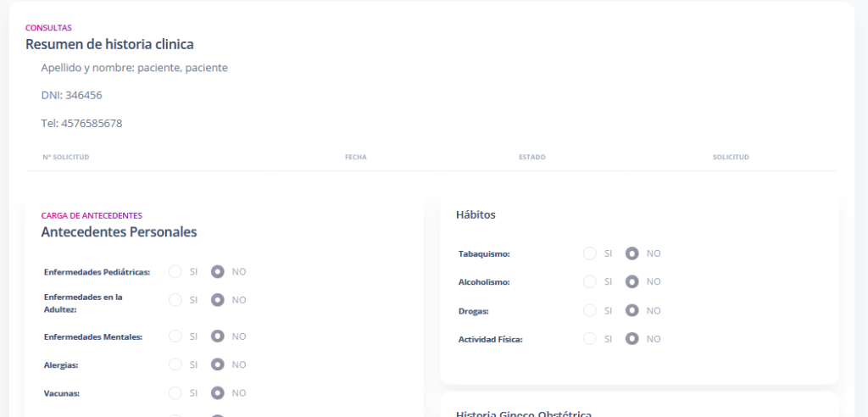
Task: Choose NO for Enfermedades en la Adultez
Action: 218,300
